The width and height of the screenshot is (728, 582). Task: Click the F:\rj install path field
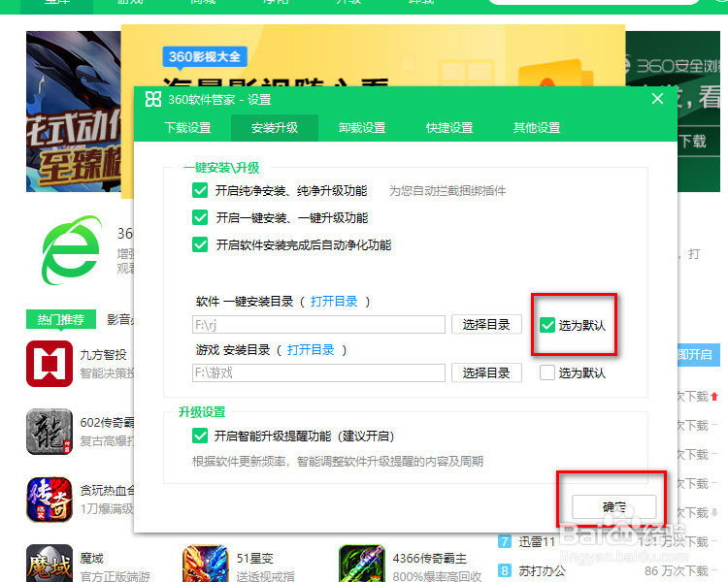pyautogui.click(x=318, y=324)
